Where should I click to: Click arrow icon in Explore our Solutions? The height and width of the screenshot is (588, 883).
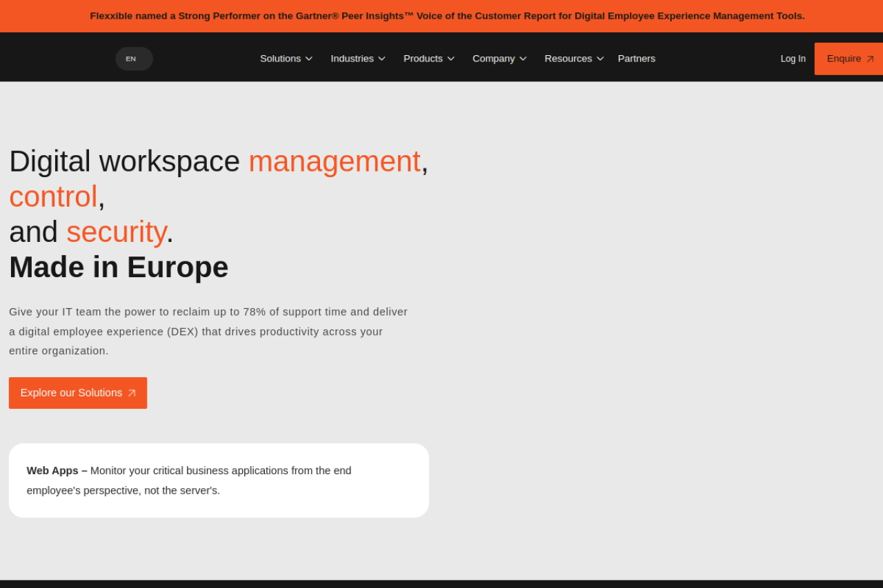(132, 393)
